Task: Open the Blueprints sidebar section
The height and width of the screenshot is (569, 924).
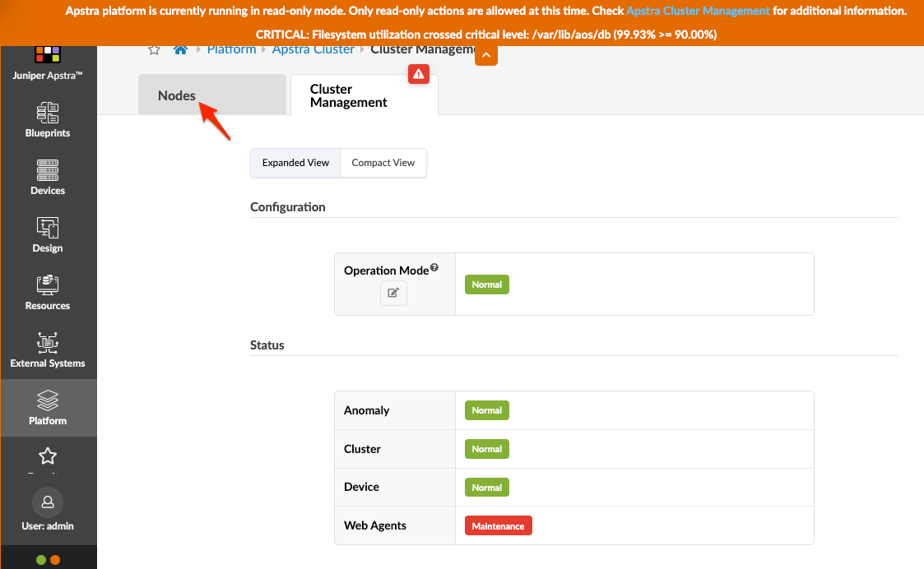Action: (x=48, y=120)
